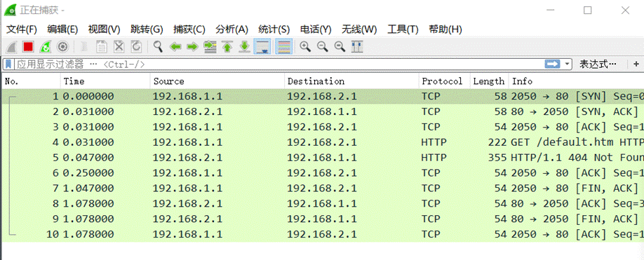Click the greyed open capture file icon

tap(85, 47)
